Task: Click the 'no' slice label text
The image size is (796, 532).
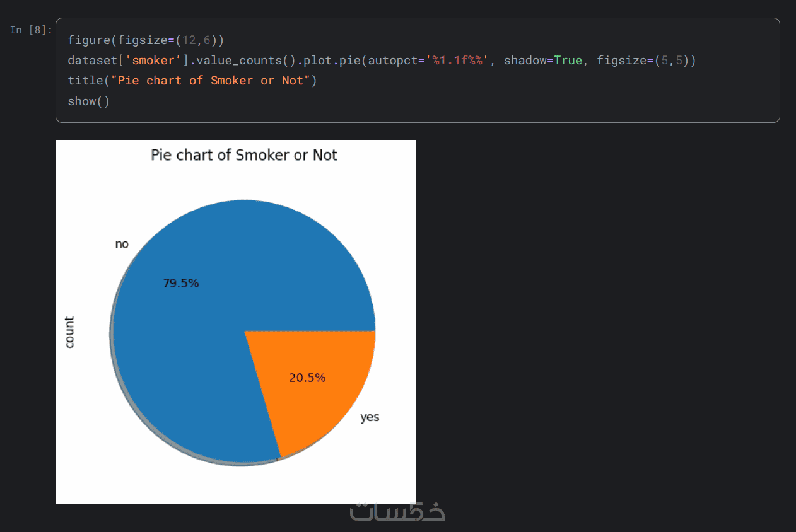Action: [122, 244]
